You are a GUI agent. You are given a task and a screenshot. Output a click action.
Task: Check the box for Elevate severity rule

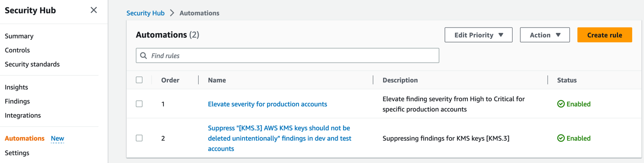tap(139, 104)
